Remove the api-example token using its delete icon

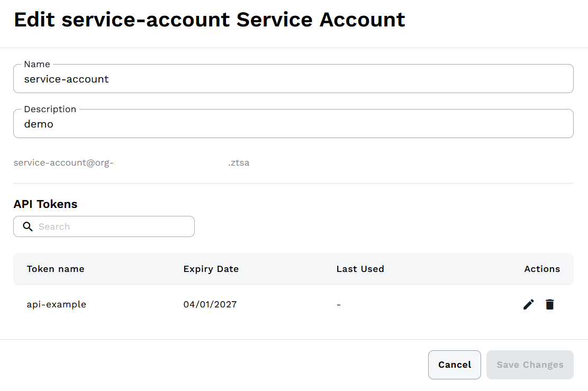tap(549, 304)
